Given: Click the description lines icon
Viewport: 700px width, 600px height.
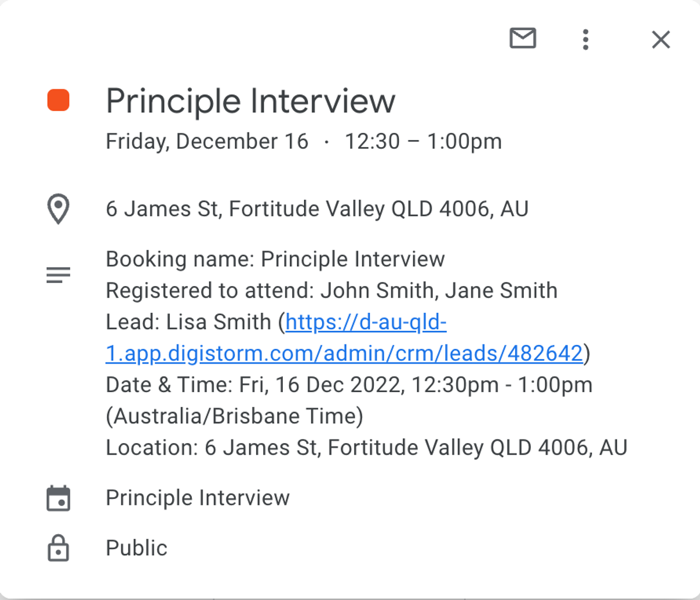Looking at the screenshot, I should coord(58,274).
